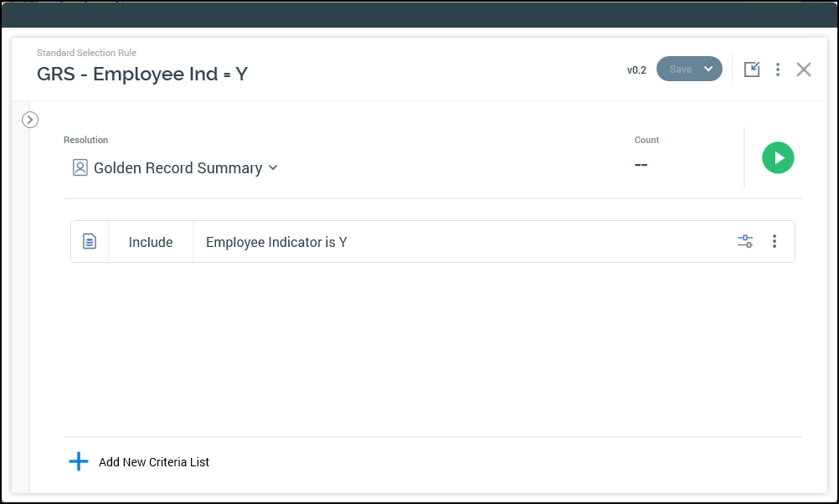Open the Golden Record Summary resolution dropdown
The height and width of the screenshot is (504, 839).
pyautogui.click(x=178, y=168)
